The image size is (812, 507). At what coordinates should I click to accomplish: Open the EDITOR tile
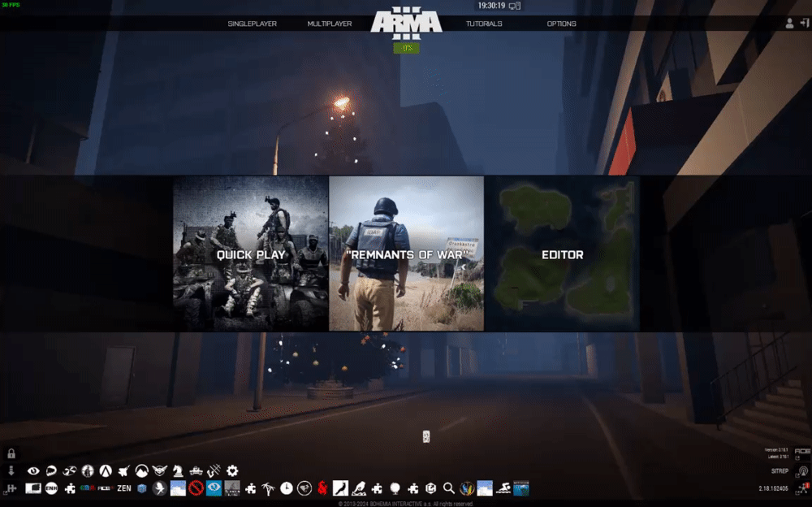click(x=562, y=253)
